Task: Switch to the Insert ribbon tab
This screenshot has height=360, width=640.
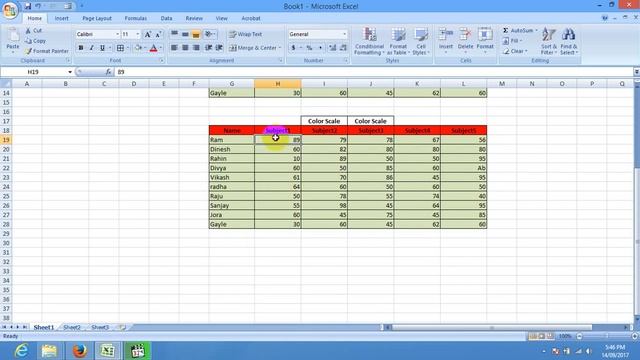Action: pos(62,18)
